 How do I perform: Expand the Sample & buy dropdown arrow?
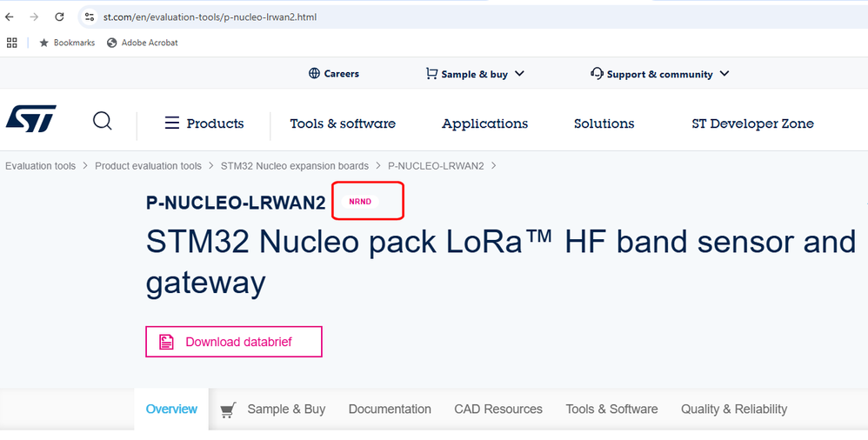point(519,74)
